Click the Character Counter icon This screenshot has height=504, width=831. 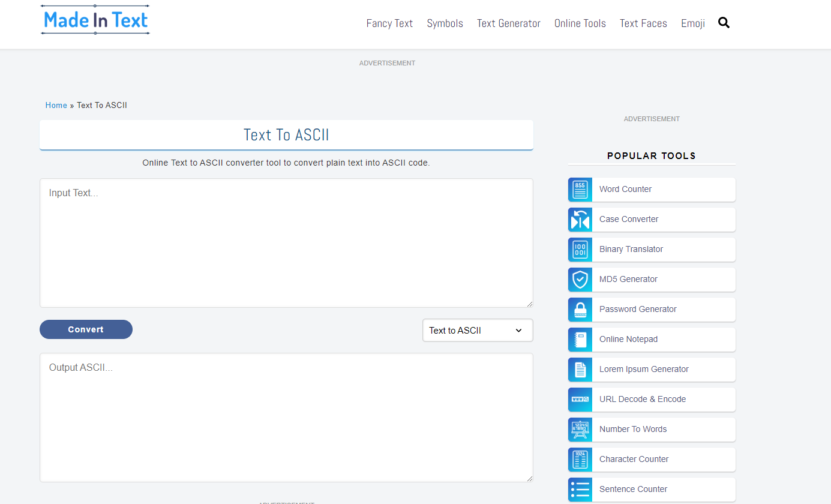(580, 459)
